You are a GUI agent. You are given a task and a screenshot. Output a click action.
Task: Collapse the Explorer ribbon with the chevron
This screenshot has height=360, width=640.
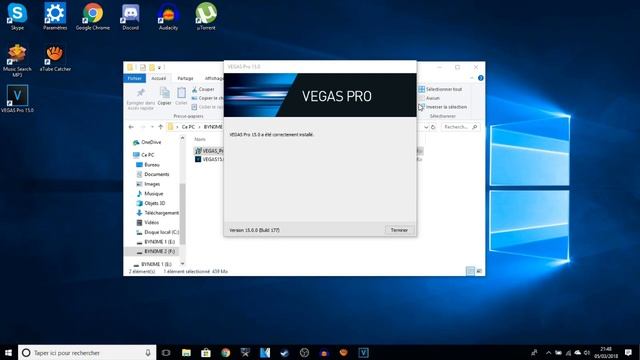tap(472, 78)
